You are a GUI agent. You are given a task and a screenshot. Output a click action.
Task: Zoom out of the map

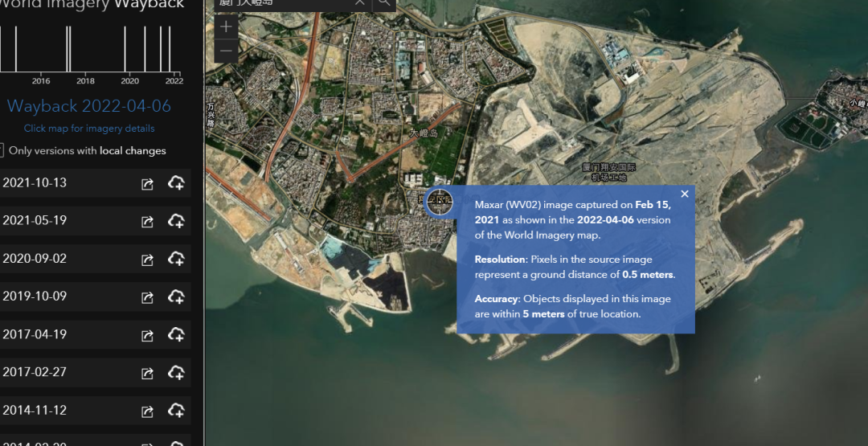click(226, 51)
